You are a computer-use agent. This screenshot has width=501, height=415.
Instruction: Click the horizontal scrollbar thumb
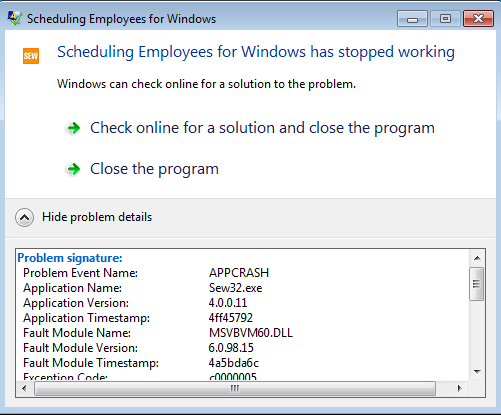coord(235,389)
